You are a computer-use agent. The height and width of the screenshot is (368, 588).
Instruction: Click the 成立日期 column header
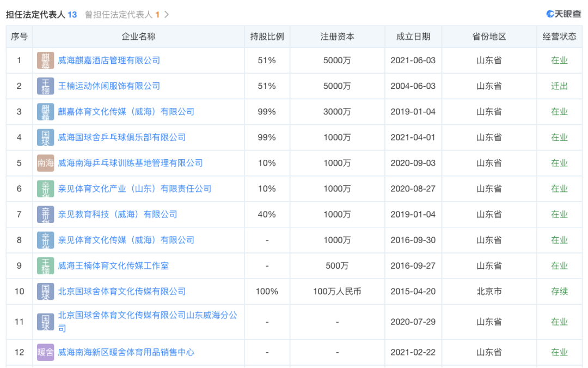[x=413, y=37]
